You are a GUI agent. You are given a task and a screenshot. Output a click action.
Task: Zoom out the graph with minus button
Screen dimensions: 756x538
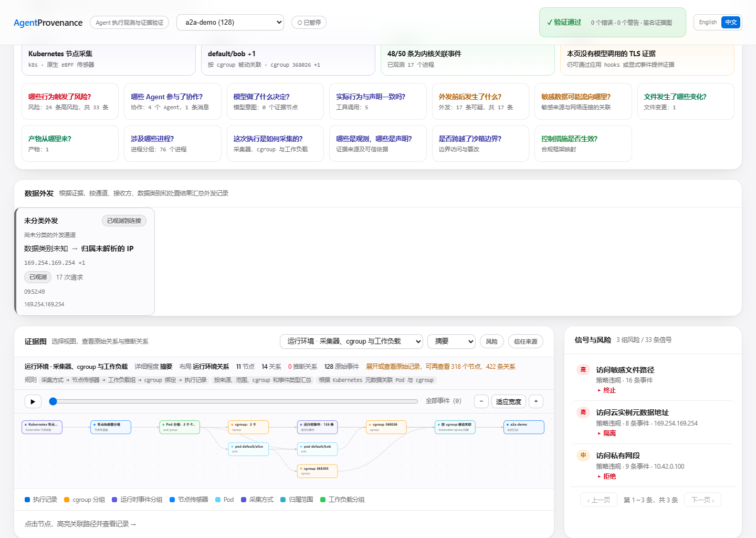(481, 401)
